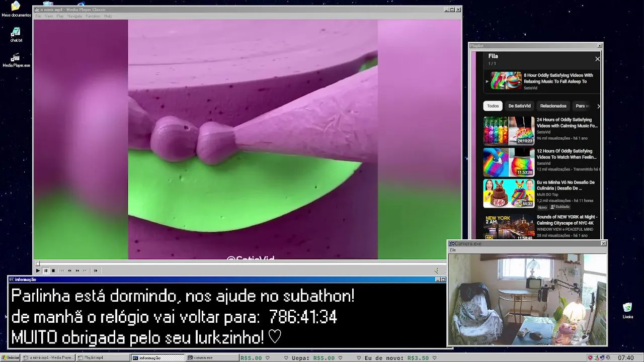Open the Navigate menu in Media Player Classic
The width and height of the screenshot is (644, 362).
tap(74, 16)
